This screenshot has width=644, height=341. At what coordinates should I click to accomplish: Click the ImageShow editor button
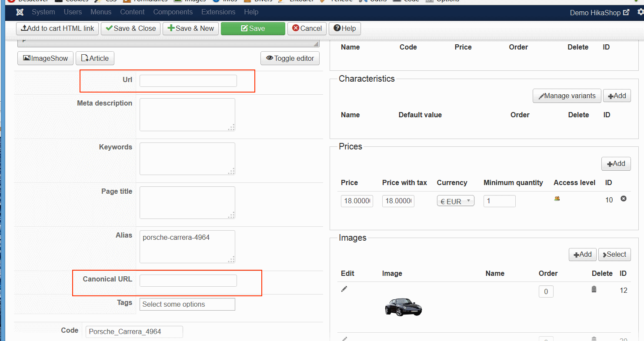point(46,58)
